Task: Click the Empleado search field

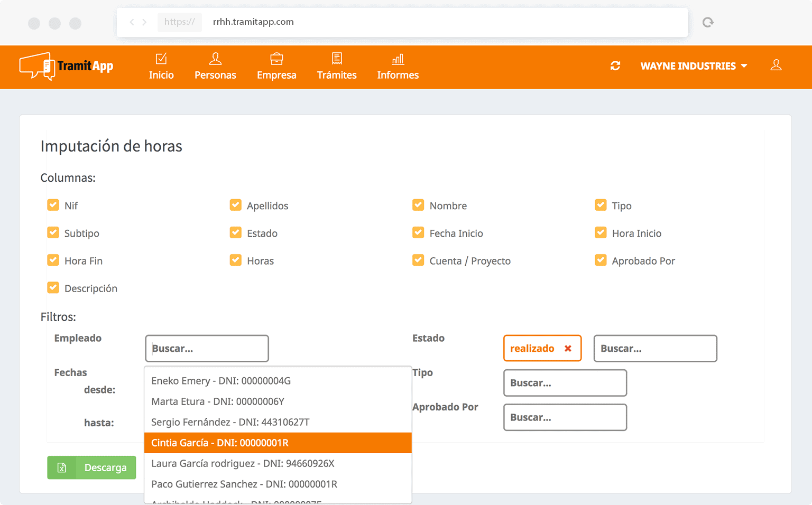Action: (x=207, y=349)
